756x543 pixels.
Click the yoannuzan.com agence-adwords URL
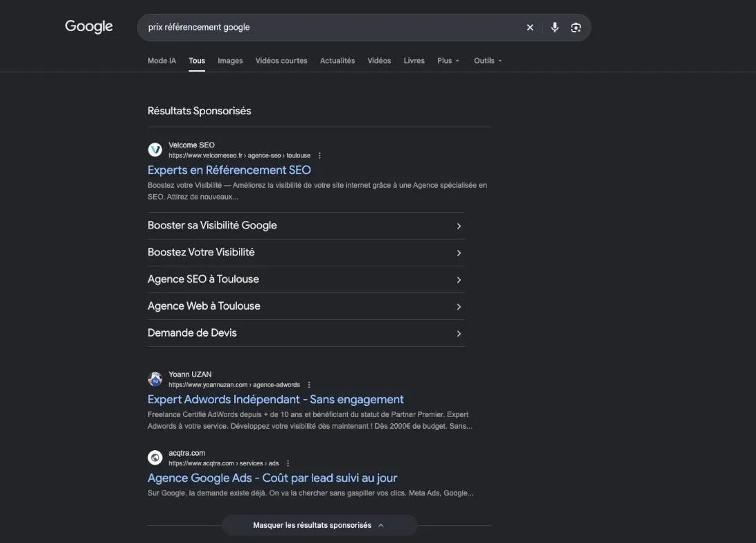tap(234, 385)
